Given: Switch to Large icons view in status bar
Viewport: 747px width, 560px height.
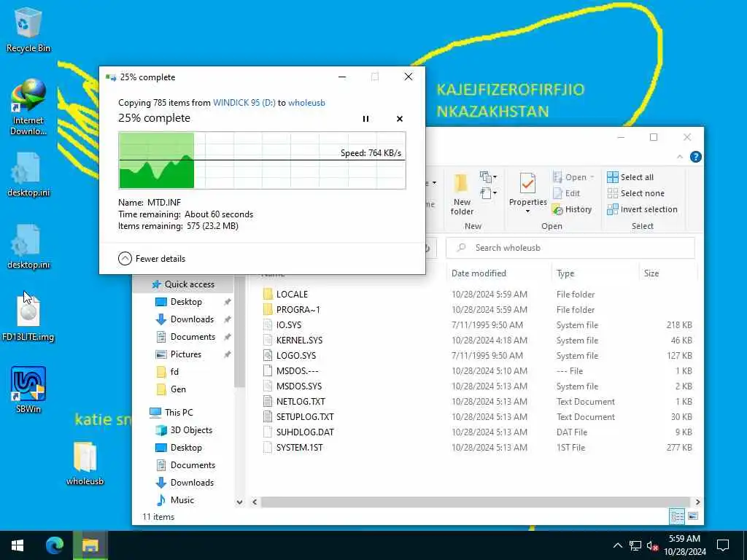Looking at the screenshot, I should pos(693,516).
